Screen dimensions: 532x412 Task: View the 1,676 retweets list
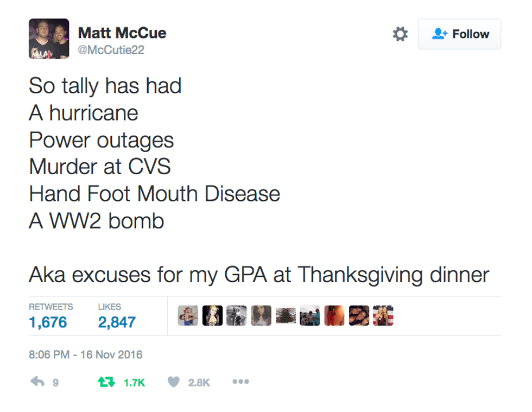tap(48, 322)
